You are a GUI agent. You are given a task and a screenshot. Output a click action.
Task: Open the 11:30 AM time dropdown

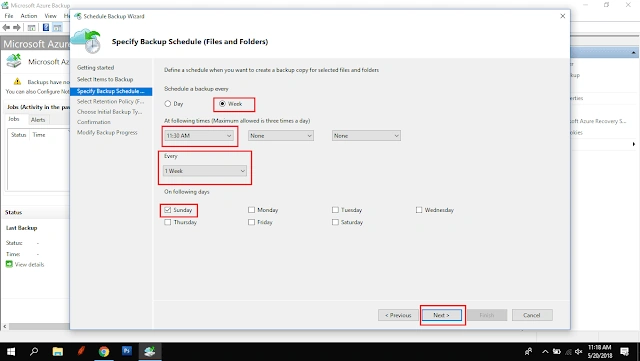(199, 136)
